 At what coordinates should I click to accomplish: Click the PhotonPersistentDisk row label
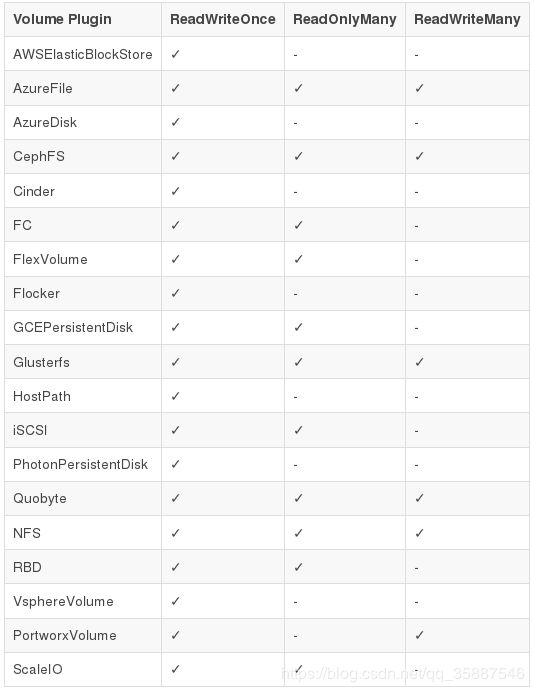[80, 464]
